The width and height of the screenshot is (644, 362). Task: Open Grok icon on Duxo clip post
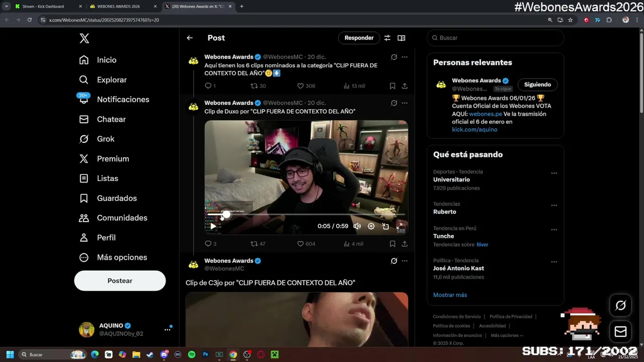394,103
